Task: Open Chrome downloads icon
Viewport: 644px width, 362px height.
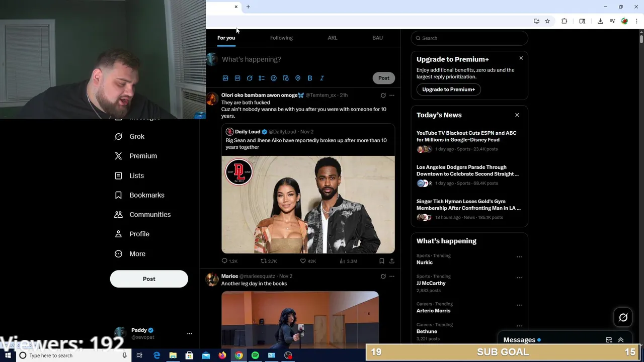Action: click(600, 21)
